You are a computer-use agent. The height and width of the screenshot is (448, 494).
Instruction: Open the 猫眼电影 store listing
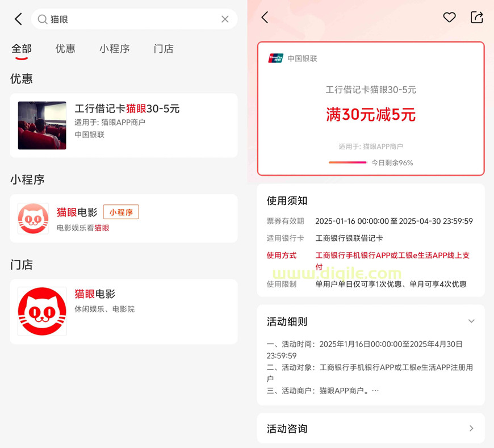(124, 311)
